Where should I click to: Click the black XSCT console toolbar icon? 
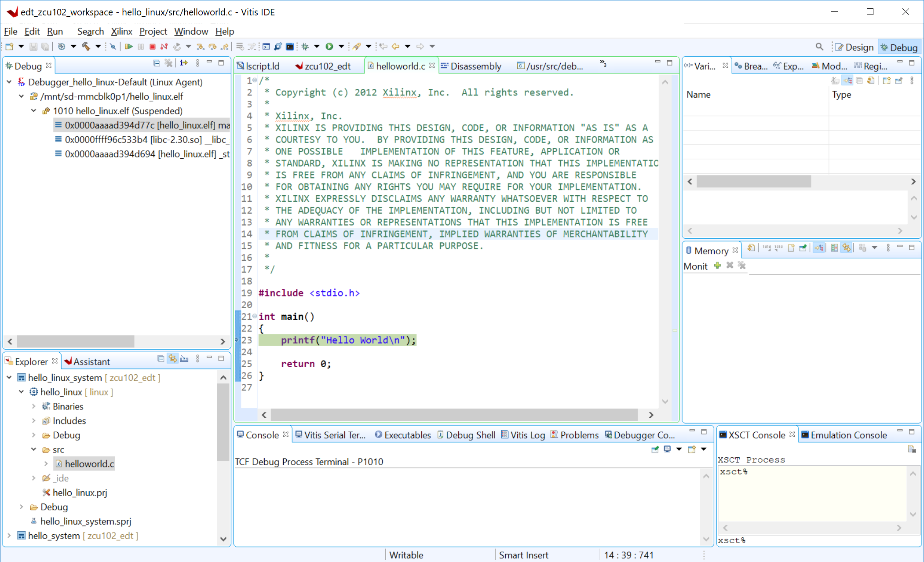click(290, 47)
